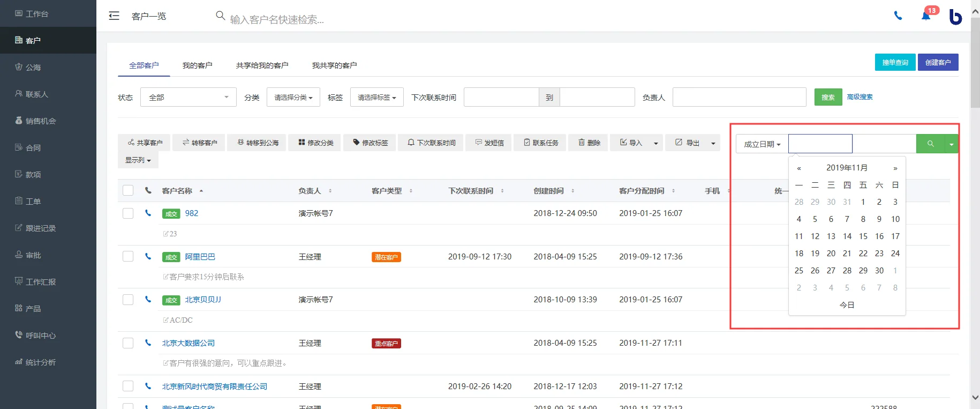Go to next month in calendar

coord(895,168)
